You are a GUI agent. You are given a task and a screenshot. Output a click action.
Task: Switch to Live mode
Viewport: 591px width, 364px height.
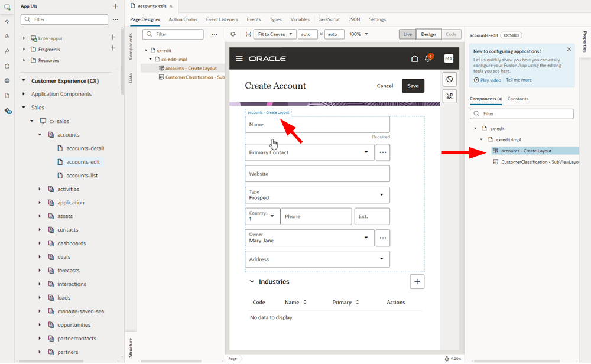pyautogui.click(x=407, y=34)
